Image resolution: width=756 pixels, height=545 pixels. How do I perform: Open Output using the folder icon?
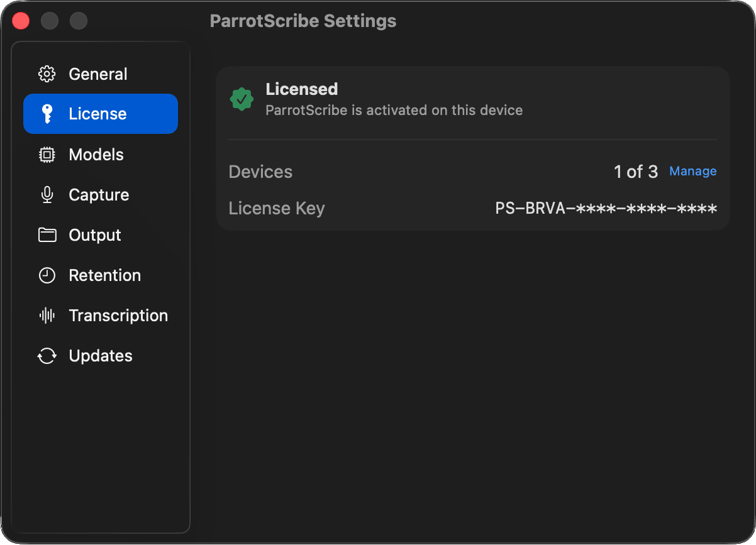pyautogui.click(x=47, y=235)
